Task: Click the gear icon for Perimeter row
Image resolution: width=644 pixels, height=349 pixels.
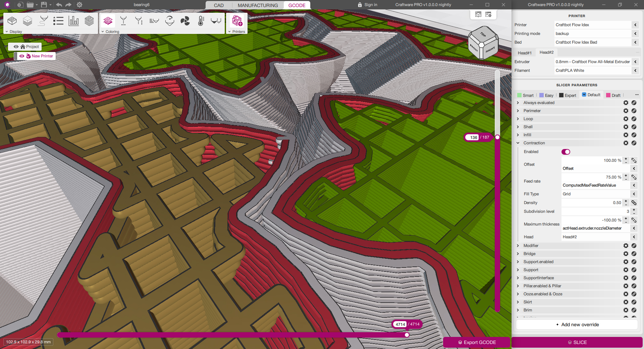Action: click(x=626, y=111)
